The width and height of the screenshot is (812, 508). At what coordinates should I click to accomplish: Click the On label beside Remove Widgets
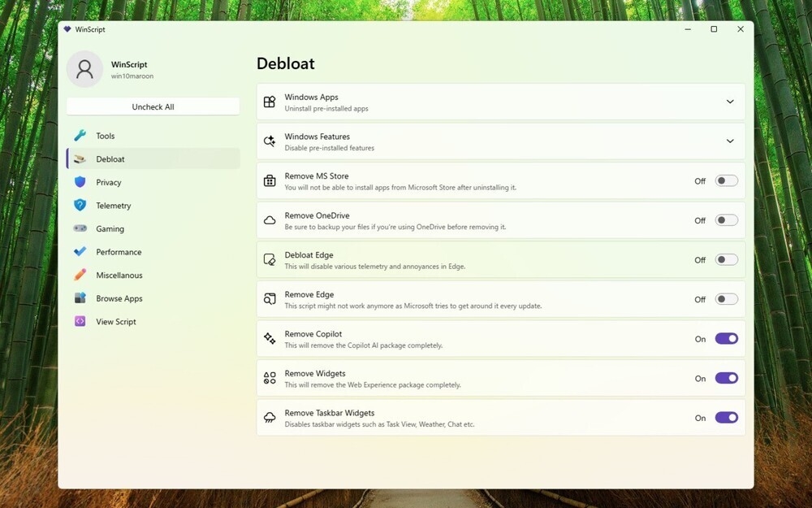click(700, 379)
